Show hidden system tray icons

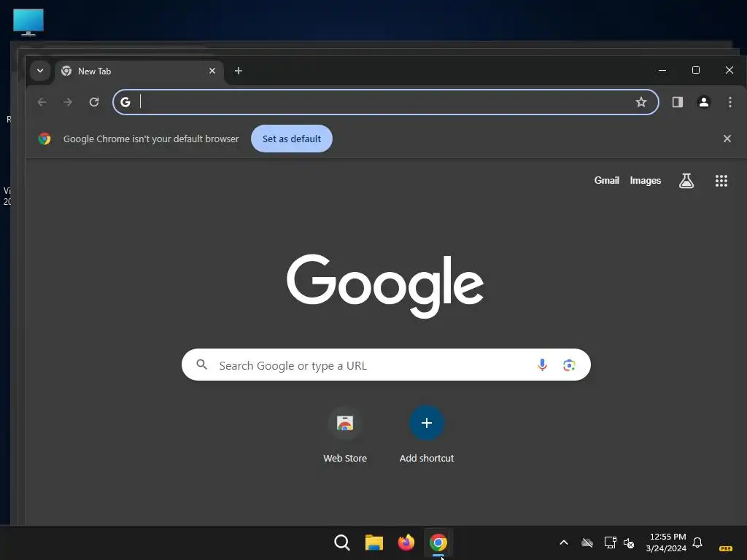(564, 542)
